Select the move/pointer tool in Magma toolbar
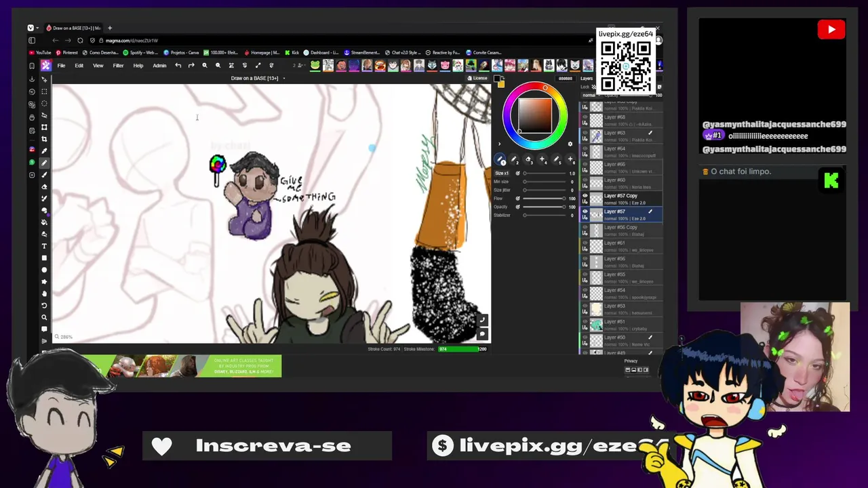 [x=45, y=79]
